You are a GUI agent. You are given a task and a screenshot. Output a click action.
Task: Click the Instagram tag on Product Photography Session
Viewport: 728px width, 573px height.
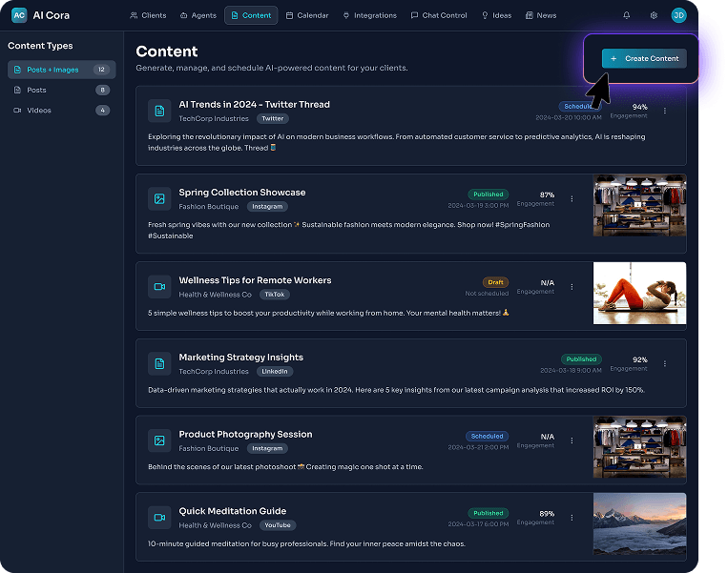[267, 449]
